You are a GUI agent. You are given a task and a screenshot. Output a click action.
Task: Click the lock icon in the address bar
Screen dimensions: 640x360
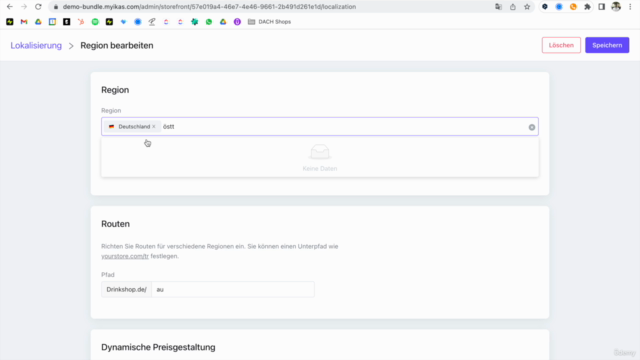56,7
